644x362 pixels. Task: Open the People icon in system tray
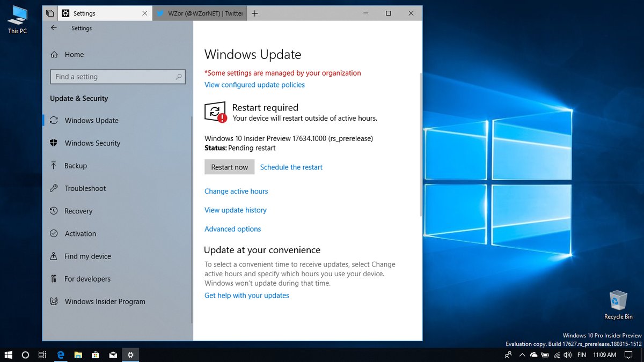tap(508, 355)
